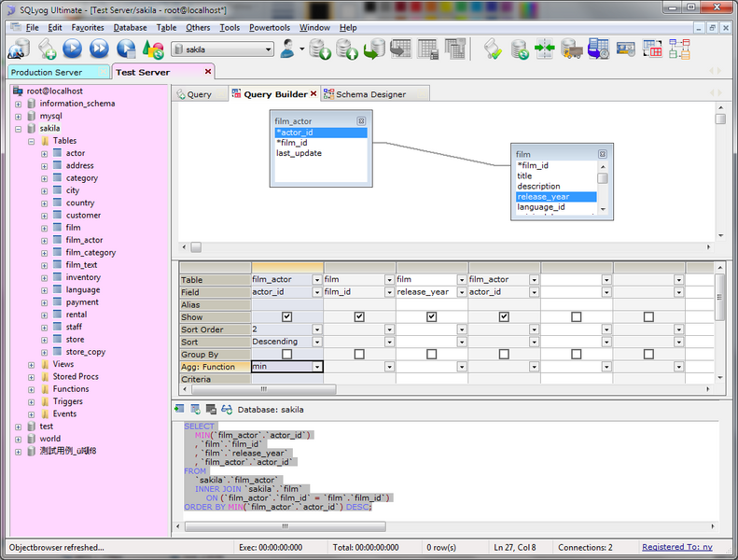738x560 pixels.
Task: Select film_category table in tree
Action: coord(91,252)
